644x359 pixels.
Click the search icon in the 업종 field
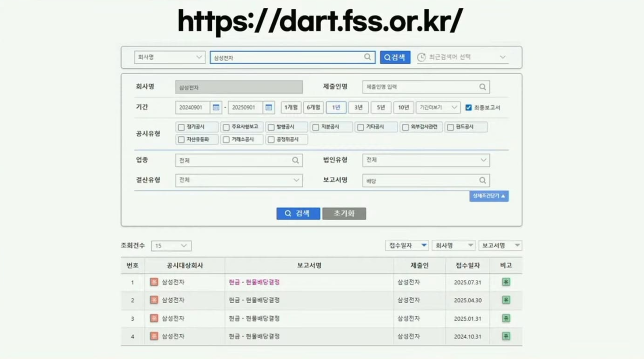(296, 160)
